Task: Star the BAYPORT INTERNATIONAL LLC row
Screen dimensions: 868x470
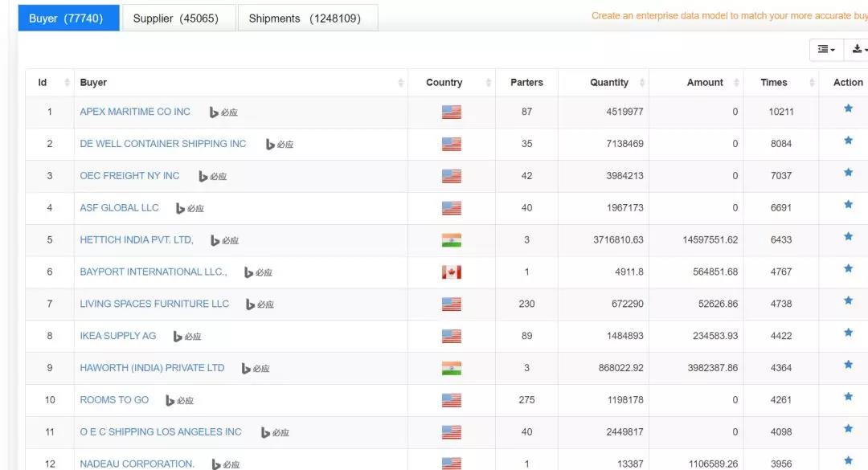Action: 848,269
